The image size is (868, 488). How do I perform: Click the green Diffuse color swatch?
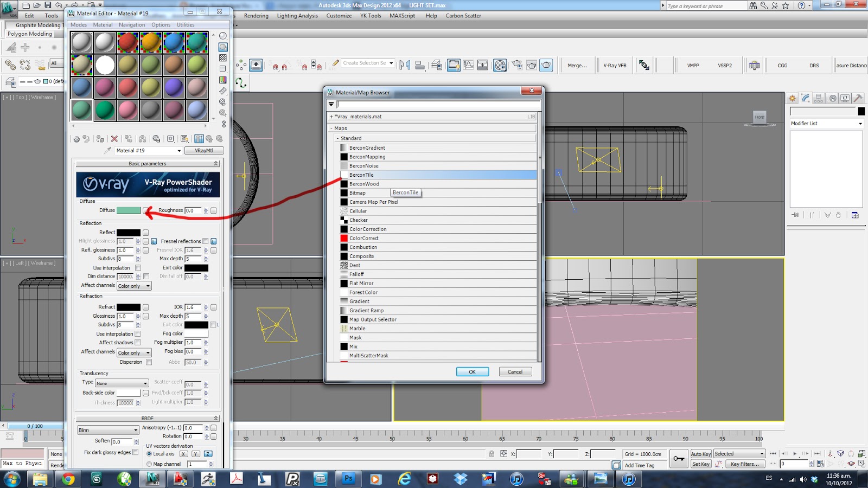[x=129, y=210]
